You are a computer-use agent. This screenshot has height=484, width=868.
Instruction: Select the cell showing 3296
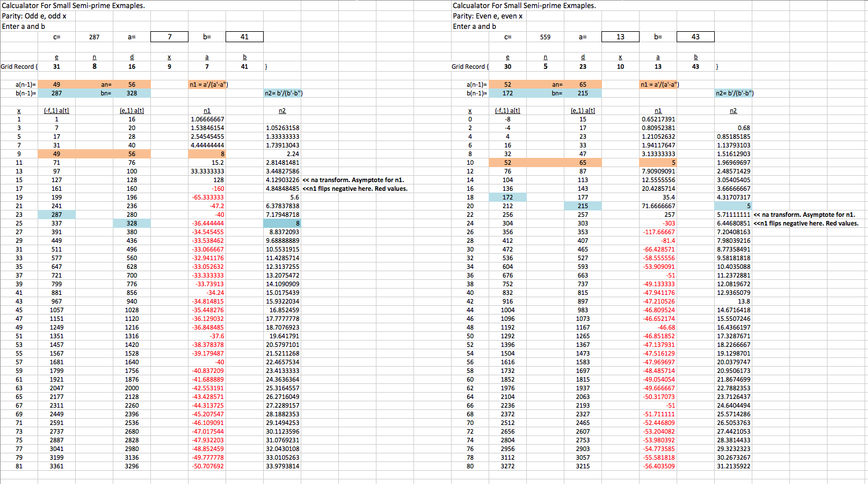tap(132, 466)
